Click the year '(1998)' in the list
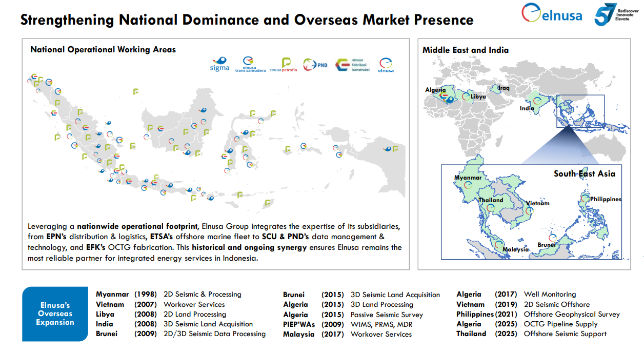Viewport: 644px width, 351px height. click(x=146, y=295)
